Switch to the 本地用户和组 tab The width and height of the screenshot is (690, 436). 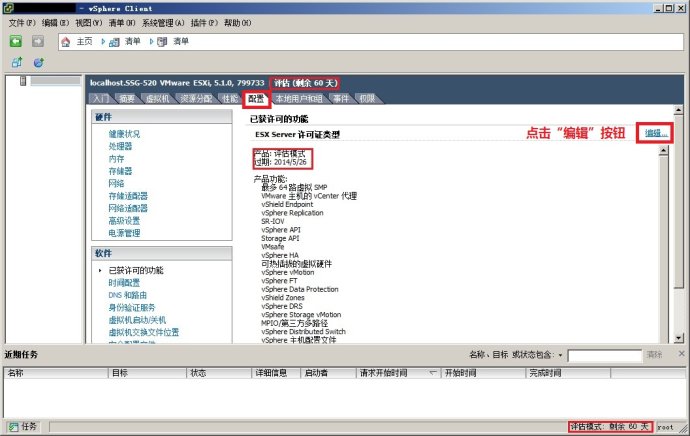(x=299, y=99)
